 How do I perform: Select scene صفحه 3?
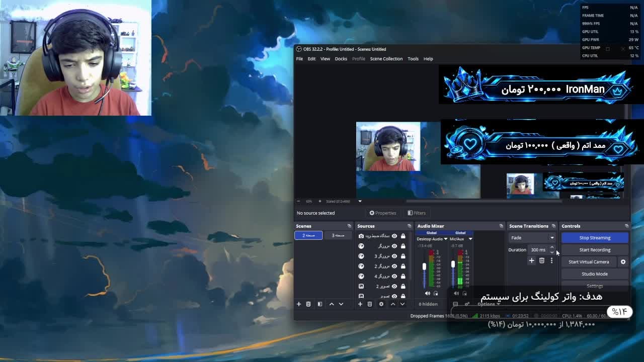click(x=338, y=235)
